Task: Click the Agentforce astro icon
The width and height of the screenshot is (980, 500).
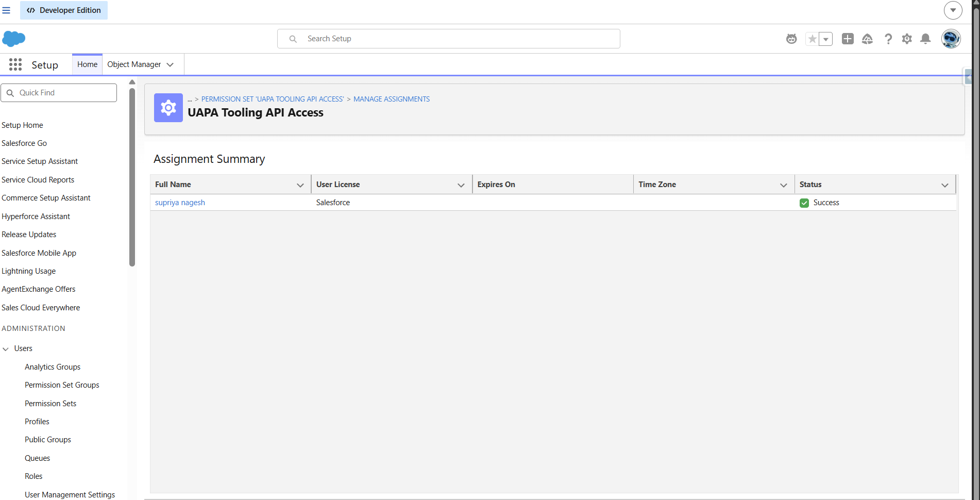Action: point(791,39)
